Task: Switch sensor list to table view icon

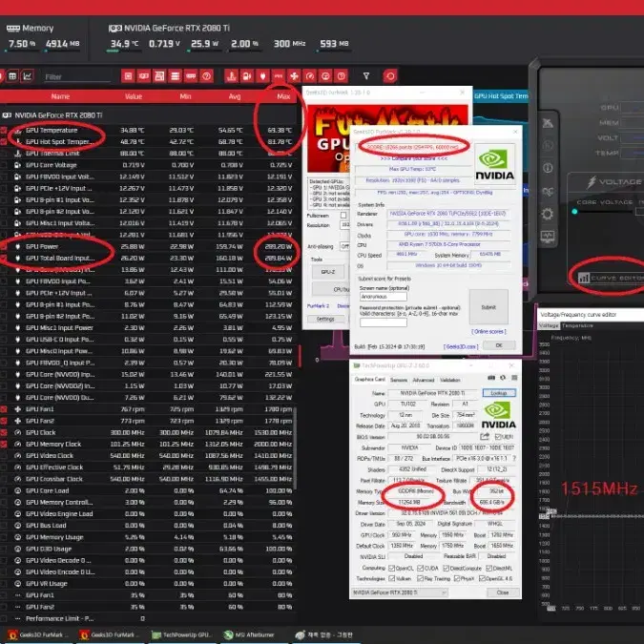Action: click(x=12, y=76)
